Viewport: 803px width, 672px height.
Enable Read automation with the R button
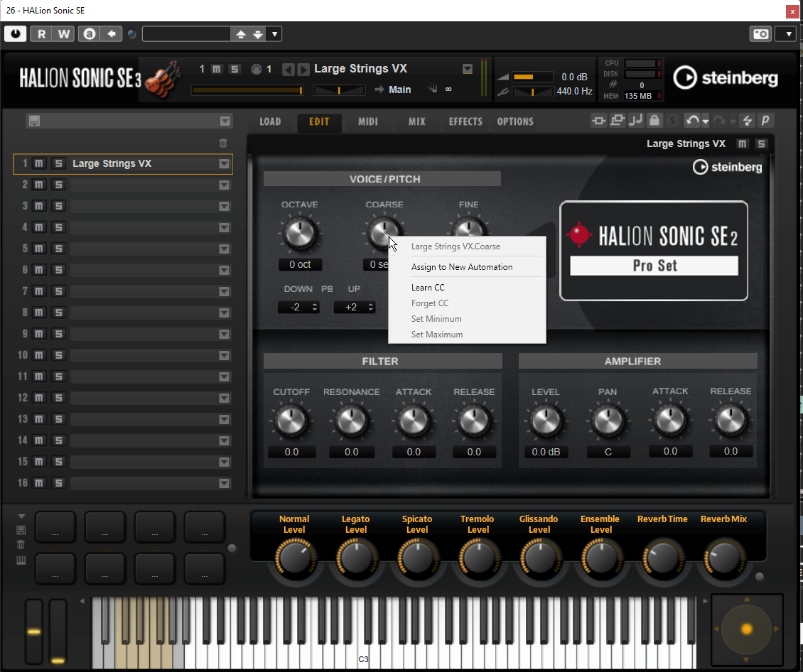pos(41,34)
